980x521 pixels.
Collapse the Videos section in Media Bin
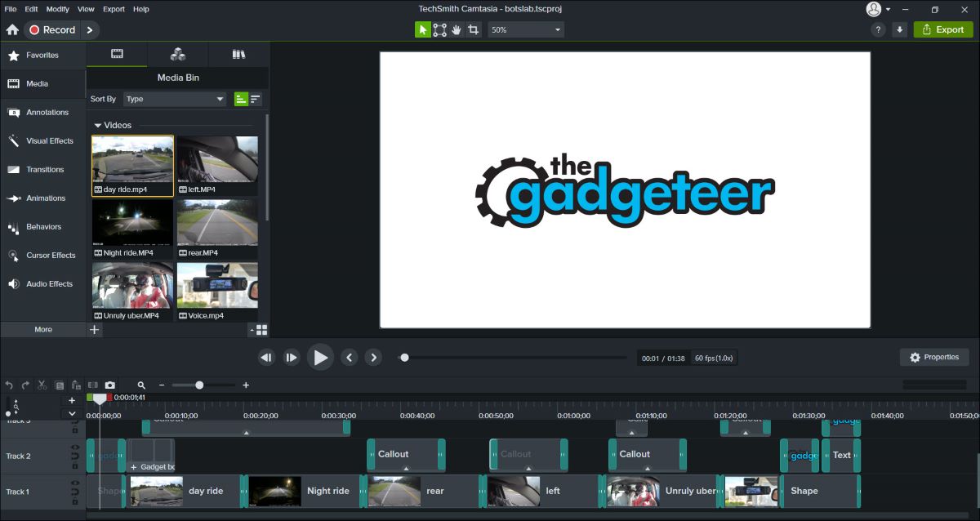point(98,126)
